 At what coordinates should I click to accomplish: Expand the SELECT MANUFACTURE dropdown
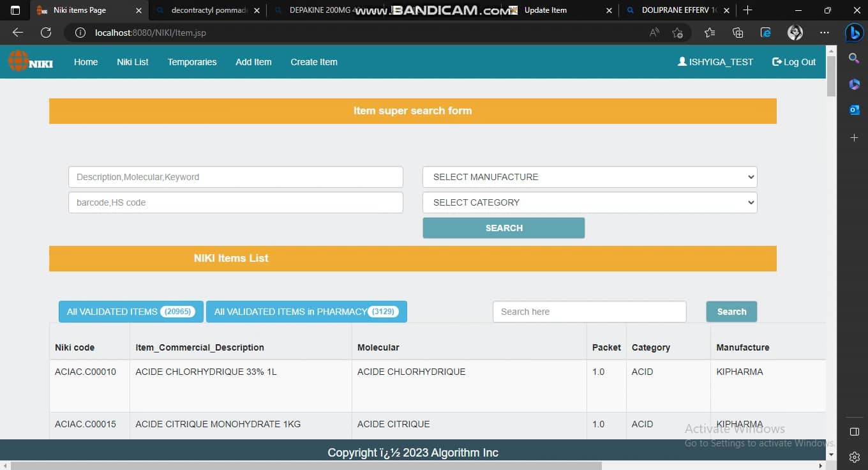tap(590, 177)
